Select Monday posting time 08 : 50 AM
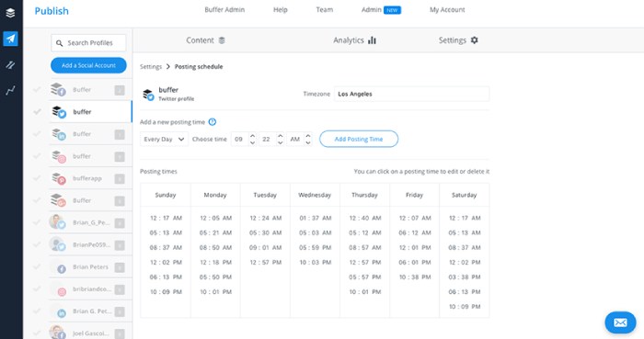This screenshot has height=339, width=644. (x=215, y=247)
